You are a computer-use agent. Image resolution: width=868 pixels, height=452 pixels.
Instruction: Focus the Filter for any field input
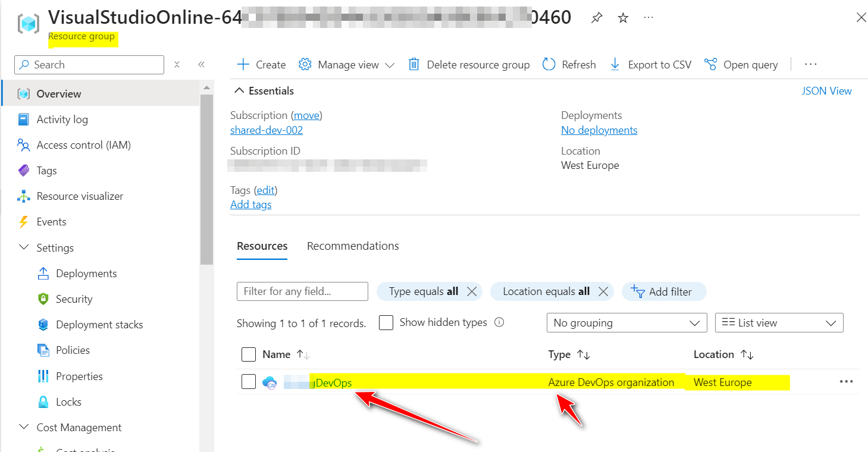point(302,291)
